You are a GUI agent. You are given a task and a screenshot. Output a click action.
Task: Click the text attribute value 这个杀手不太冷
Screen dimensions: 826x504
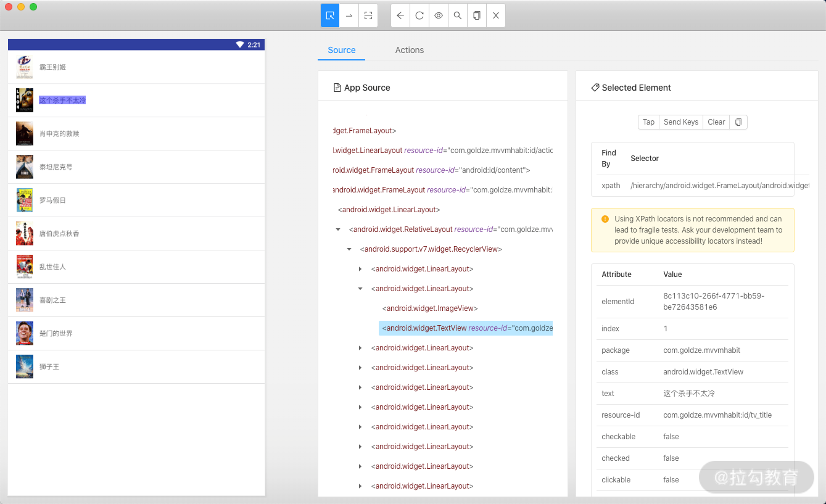click(x=689, y=394)
